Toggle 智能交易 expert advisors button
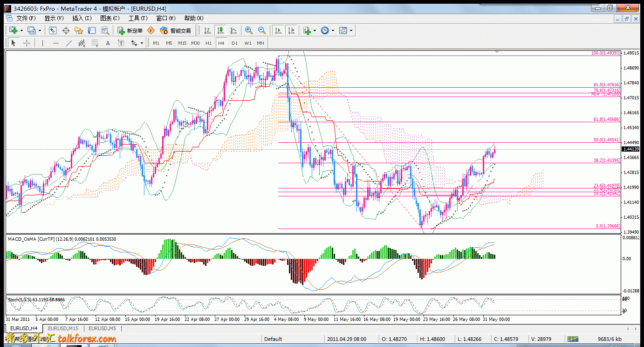 pos(175,30)
